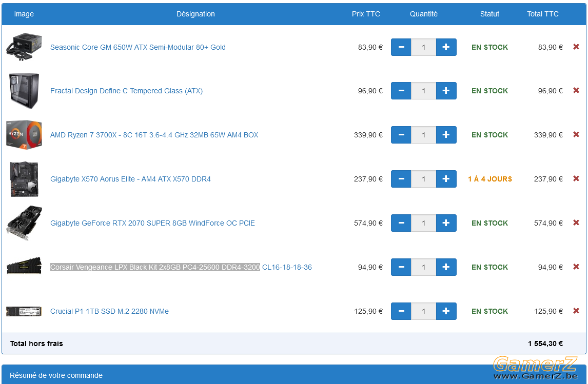This screenshot has height=384, width=588.
Task: Decrease Fractal Design Define C quantity
Action: pos(401,91)
